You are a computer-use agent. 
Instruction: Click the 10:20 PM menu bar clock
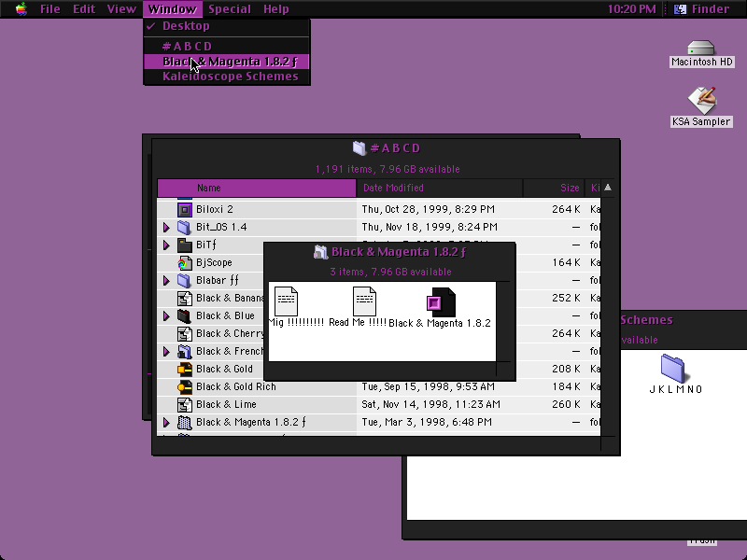tap(632, 9)
